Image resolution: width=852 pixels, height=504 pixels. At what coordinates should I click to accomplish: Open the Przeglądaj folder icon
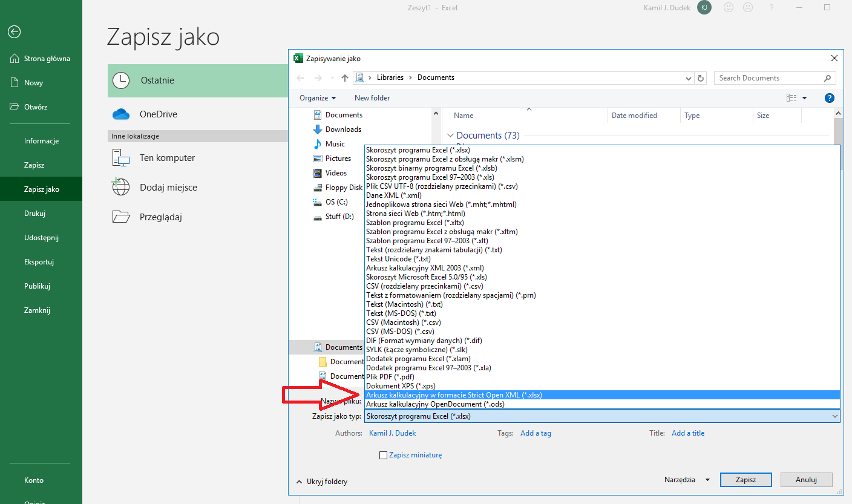(120, 217)
